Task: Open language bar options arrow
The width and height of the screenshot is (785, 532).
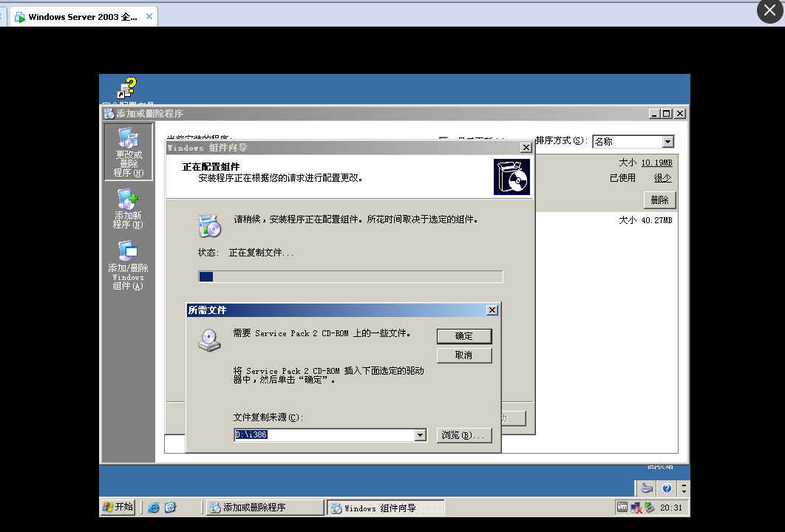Action: tap(684, 489)
